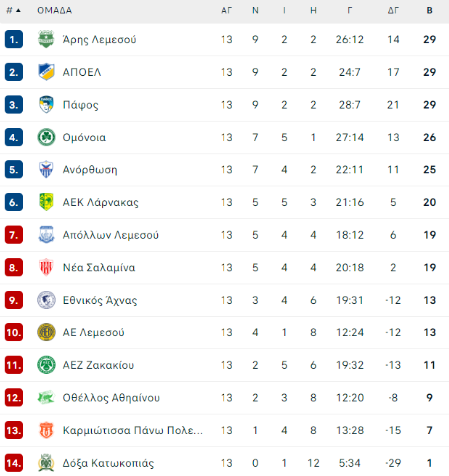Viewport: 449px width, 476px height.
Task: Click the ΑΠΟΕΛ club logo
Action: [x=46, y=72]
